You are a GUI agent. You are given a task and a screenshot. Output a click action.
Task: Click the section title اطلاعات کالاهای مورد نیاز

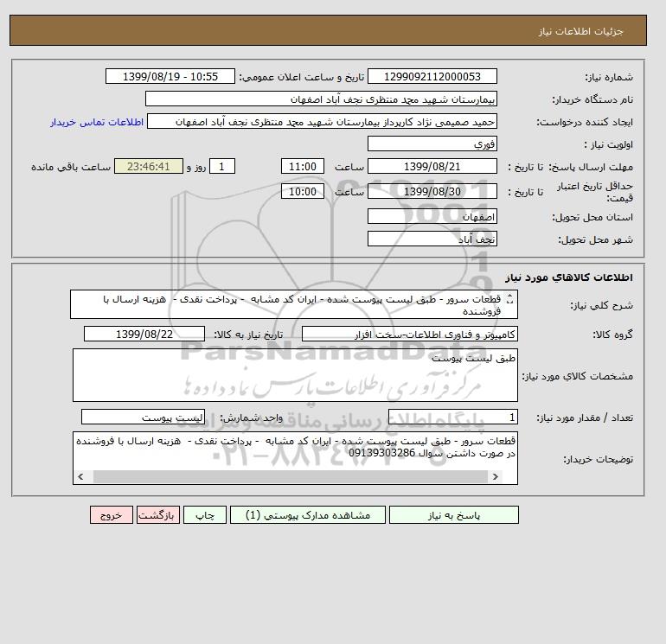[569, 277]
